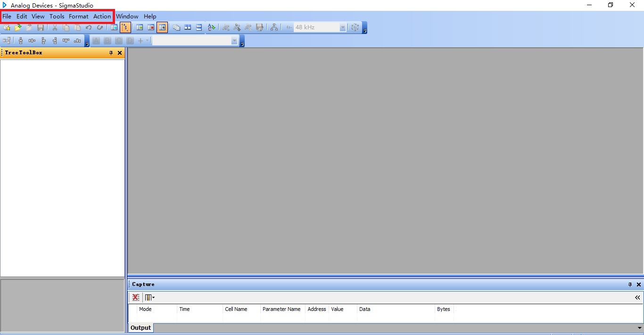The height and width of the screenshot is (335, 644).
Task: Open the Edit menu
Action: point(22,16)
